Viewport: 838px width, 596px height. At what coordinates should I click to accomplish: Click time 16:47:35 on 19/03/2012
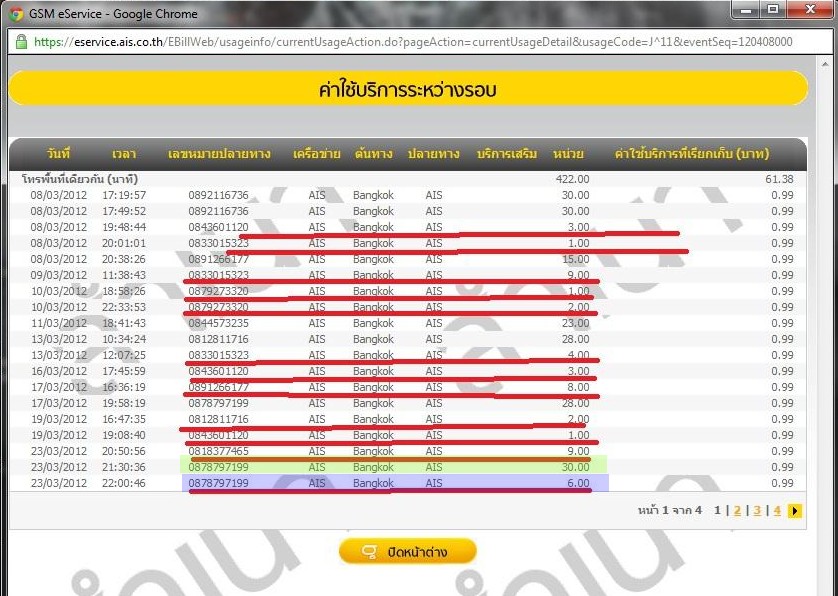pyautogui.click(x=123, y=419)
